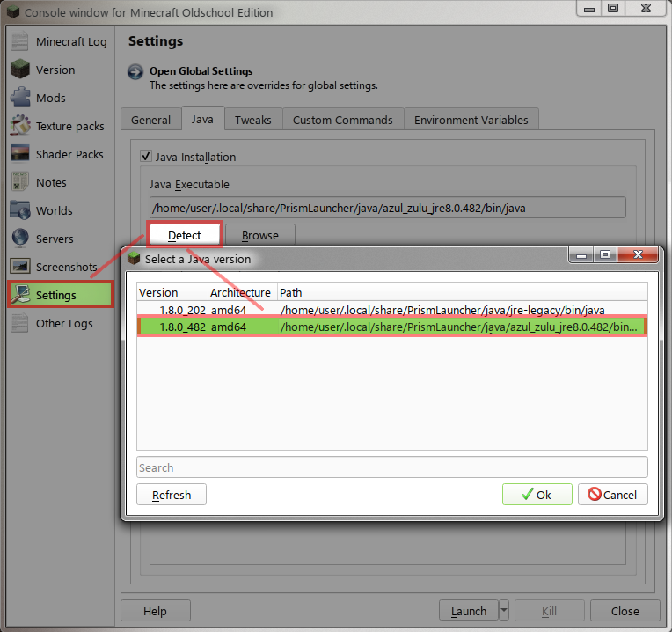The width and height of the screenshot is (672, 632).
Task: Sort by the Architecture column header
Action: pyautogui.click(x=241, y=292)
